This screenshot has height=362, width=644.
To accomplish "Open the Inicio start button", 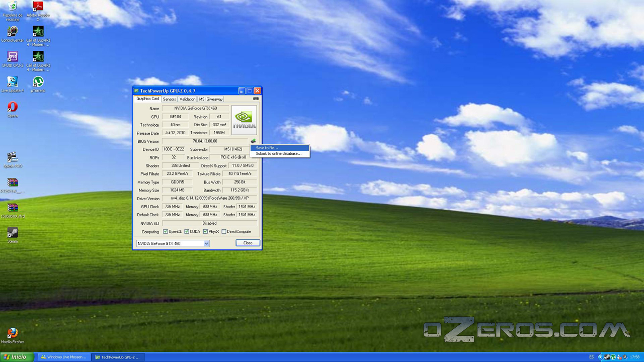I will click(x=17, y=357).
